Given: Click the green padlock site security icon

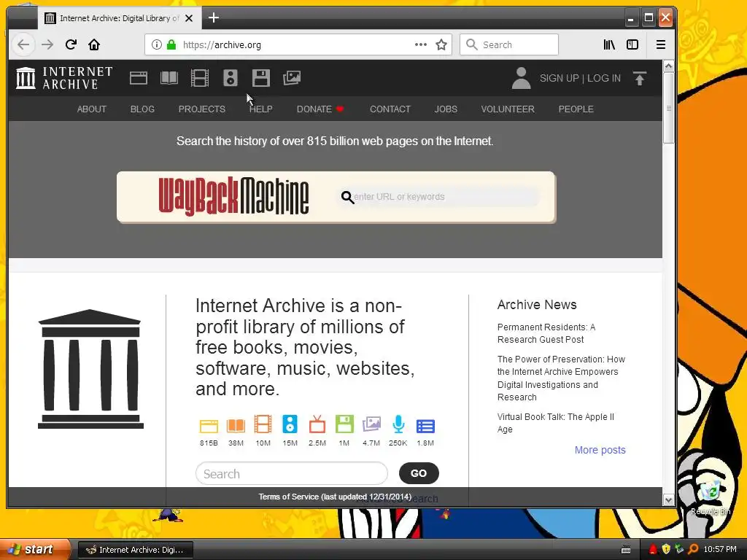Looking at the screenshot, I should 171,44.
